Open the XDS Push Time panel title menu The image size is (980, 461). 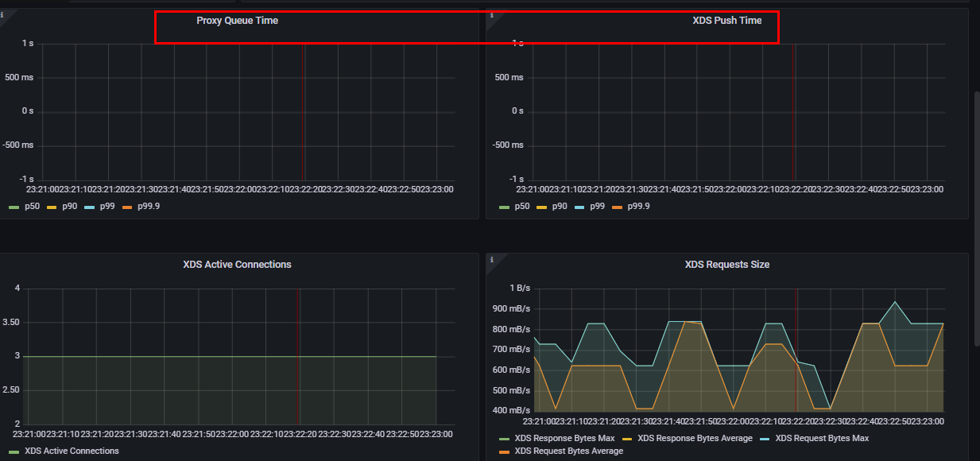pos(726,21)
